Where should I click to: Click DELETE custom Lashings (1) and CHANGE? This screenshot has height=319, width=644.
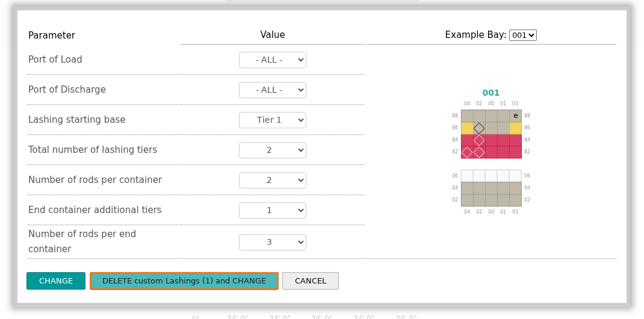coord(184,281)
